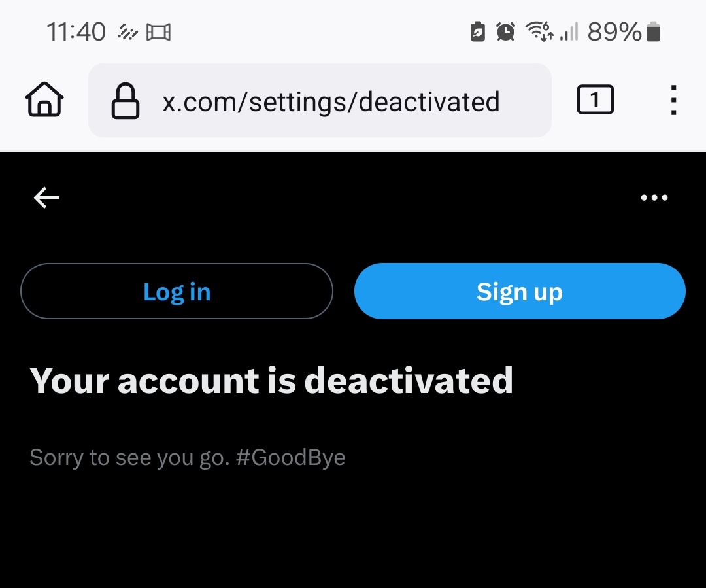This screenshot has width=706, height=588.
Task: Open the browser tab switcher showing 1
Action: [595, 101]
